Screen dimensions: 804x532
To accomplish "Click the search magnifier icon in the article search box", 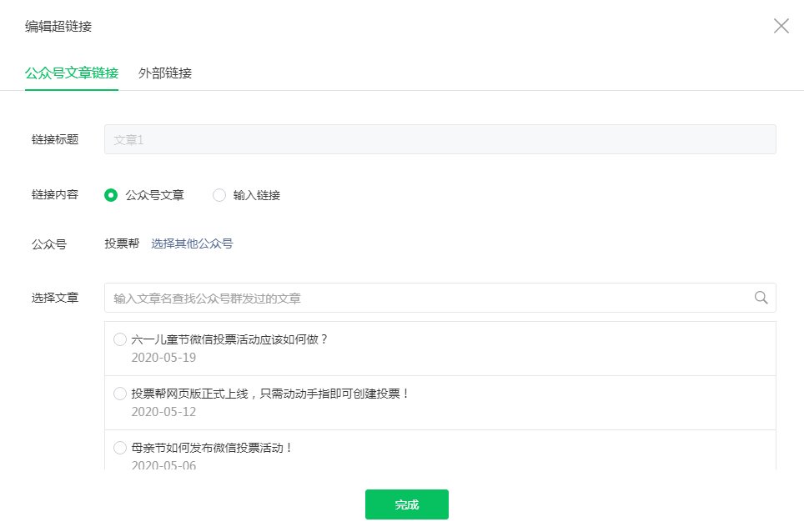I will coord(760,297).
